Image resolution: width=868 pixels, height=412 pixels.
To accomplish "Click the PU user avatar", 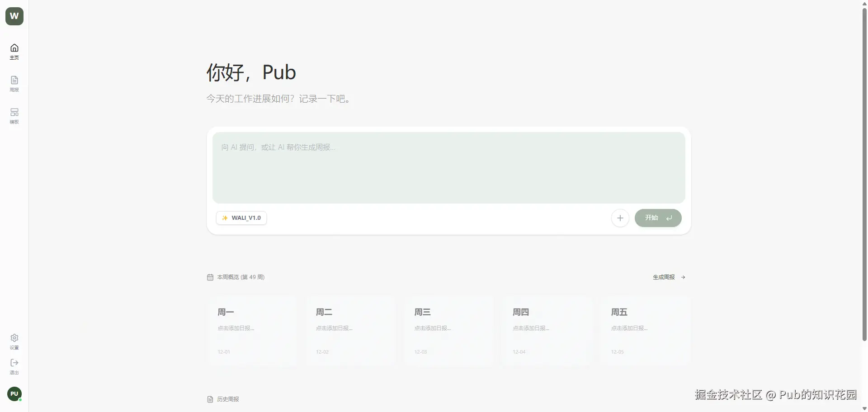I will [14, 393].
